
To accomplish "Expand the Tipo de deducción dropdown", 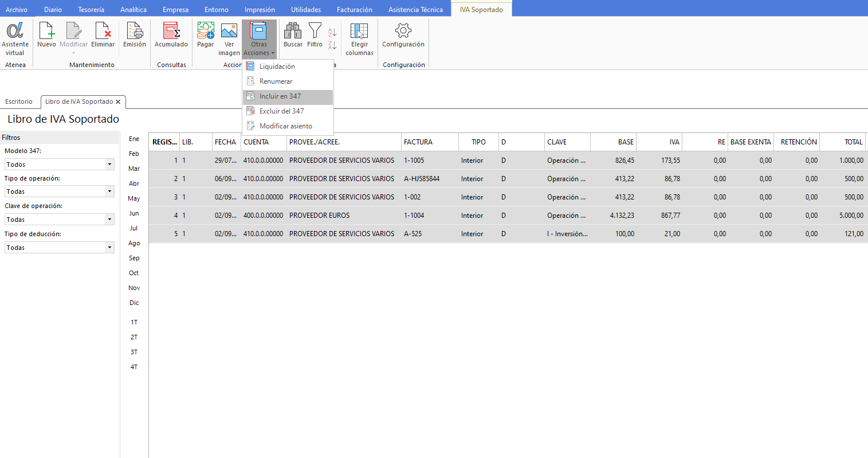I will [x=109, y=248].
